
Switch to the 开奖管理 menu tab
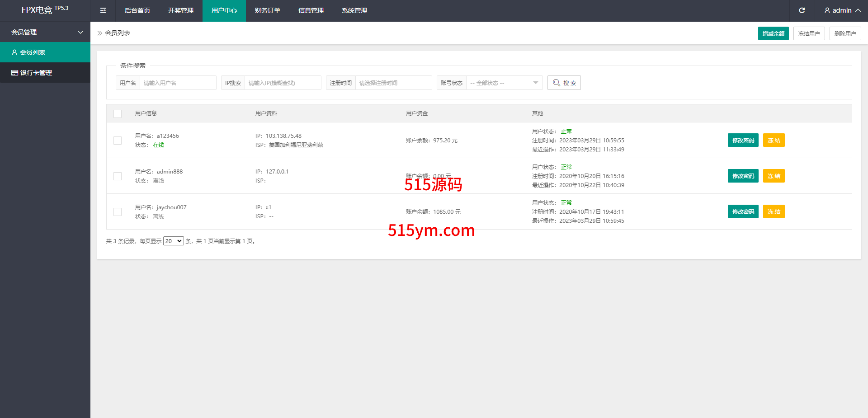click(x=180, y=10)
